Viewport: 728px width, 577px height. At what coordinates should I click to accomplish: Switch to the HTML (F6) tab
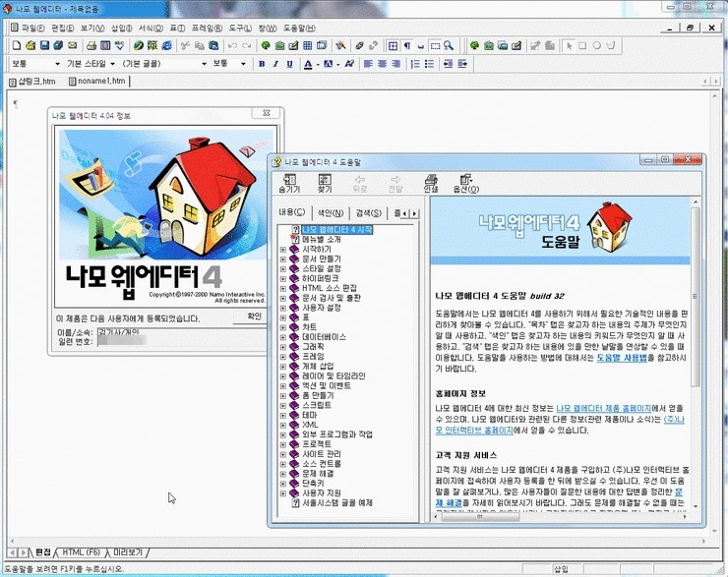coord(81,552)
